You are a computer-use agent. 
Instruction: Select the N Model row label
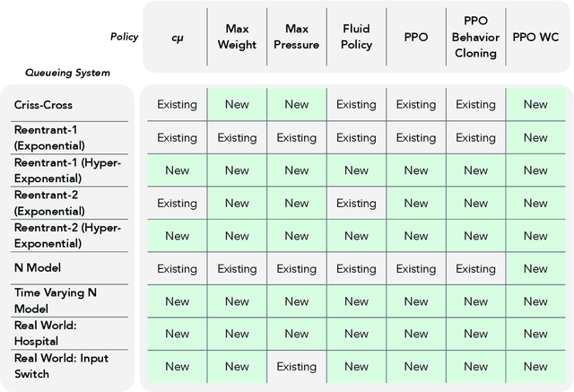38,267
